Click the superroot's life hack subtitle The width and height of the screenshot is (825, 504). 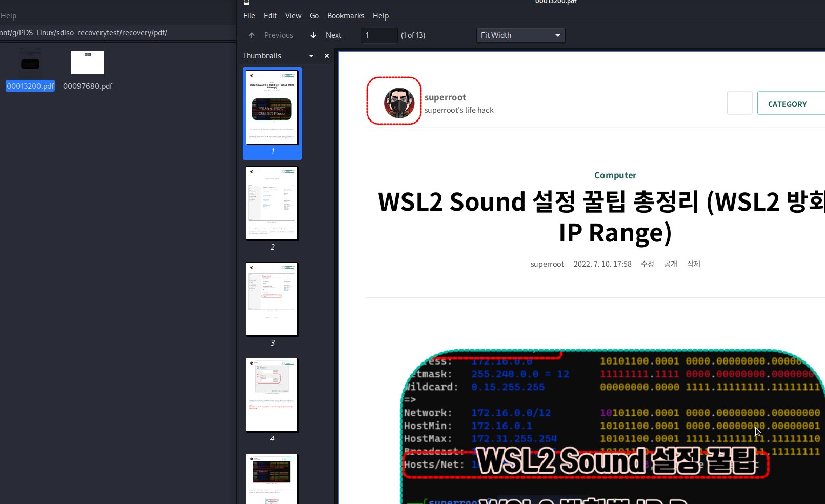pyautogui.click(x=459, y=110)
